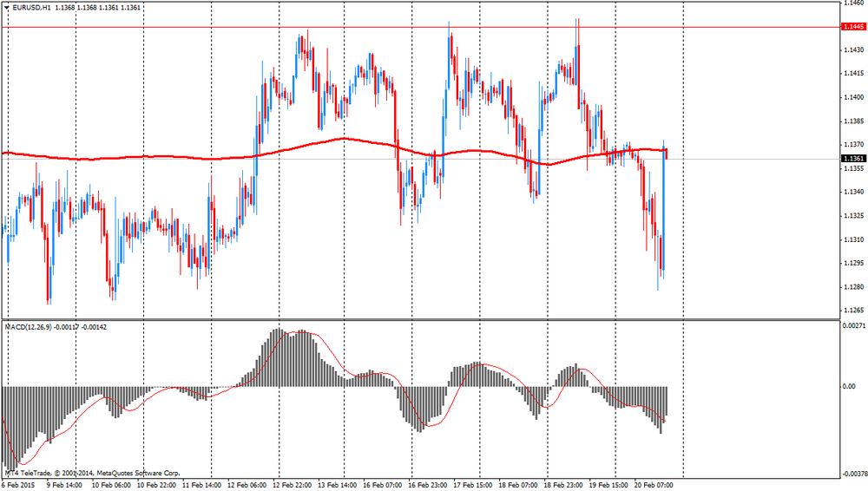This screenshot has height=491, width=868.
Task: Click the MACD scale value -0.00378
Action: pos(854,474)
